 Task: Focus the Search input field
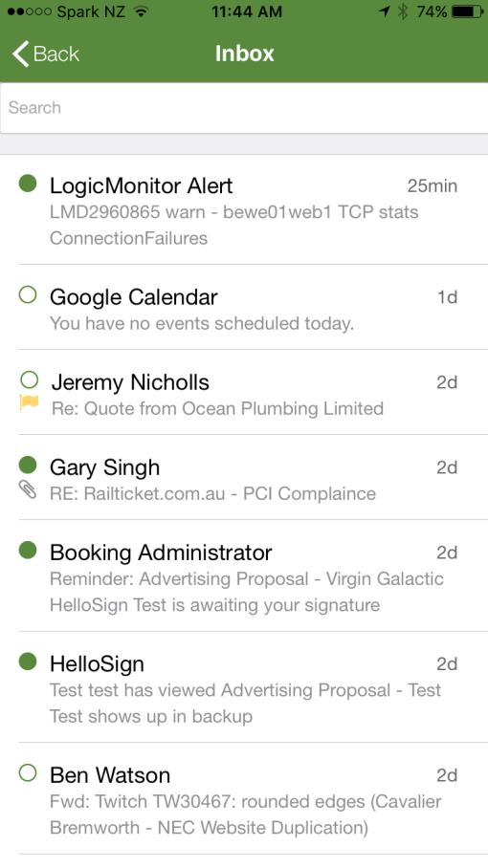point(244,108)
